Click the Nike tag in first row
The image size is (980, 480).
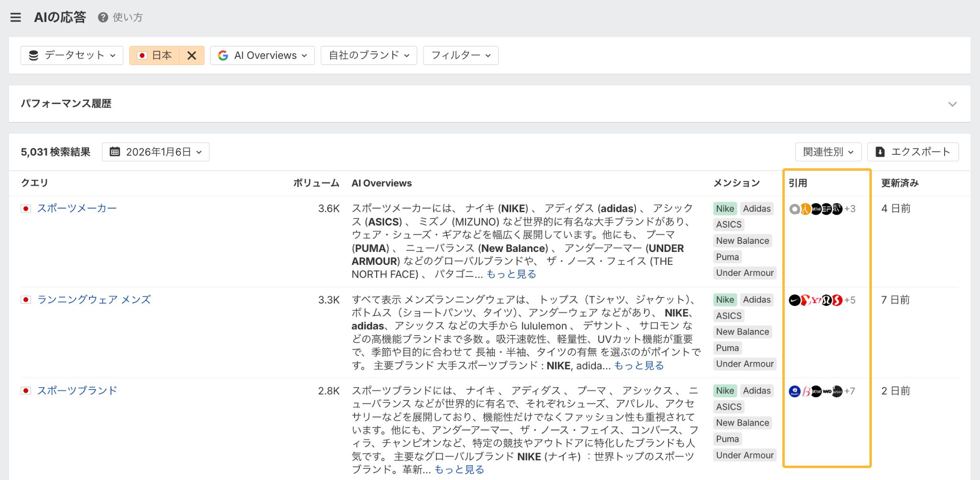coord(724,208)
